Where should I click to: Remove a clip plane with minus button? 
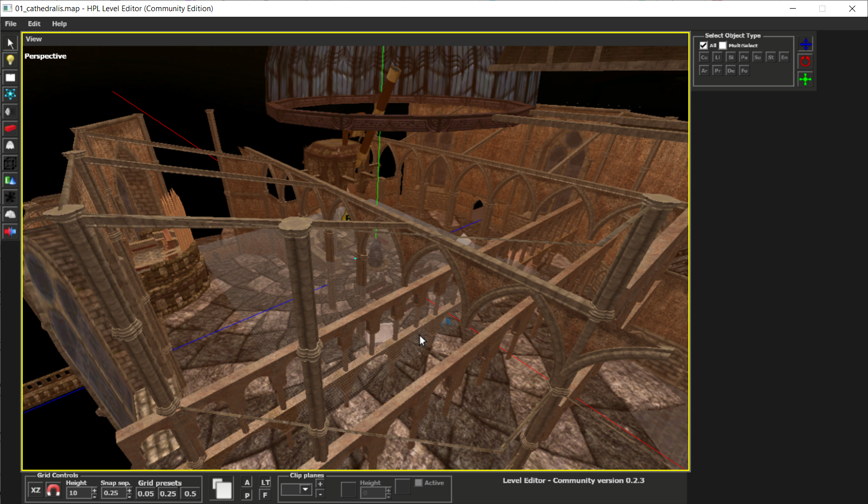(320, 494)
